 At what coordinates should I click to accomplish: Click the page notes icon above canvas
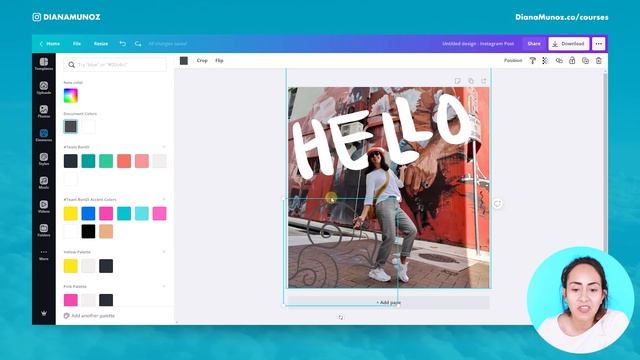tap(458, 81)
